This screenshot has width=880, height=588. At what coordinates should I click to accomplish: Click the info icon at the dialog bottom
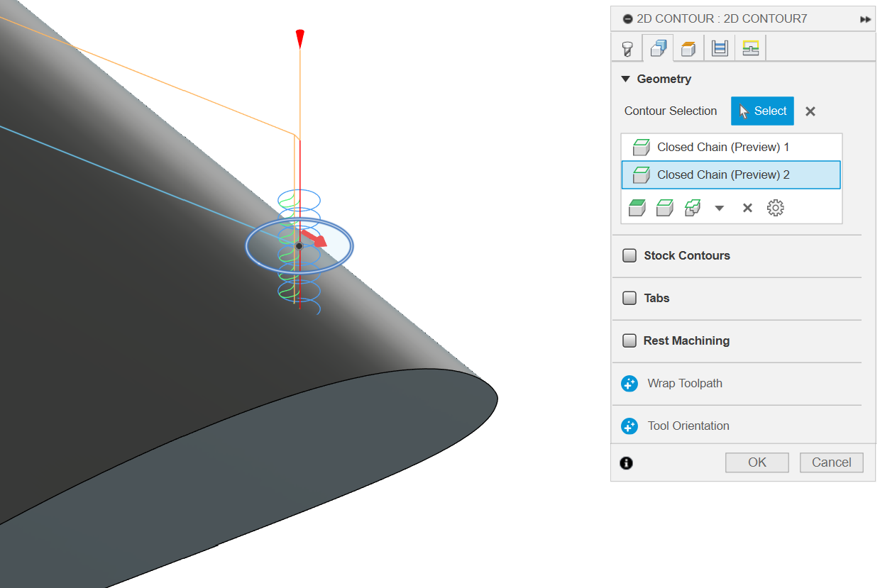pyautogui.click(x=626, y=463)
